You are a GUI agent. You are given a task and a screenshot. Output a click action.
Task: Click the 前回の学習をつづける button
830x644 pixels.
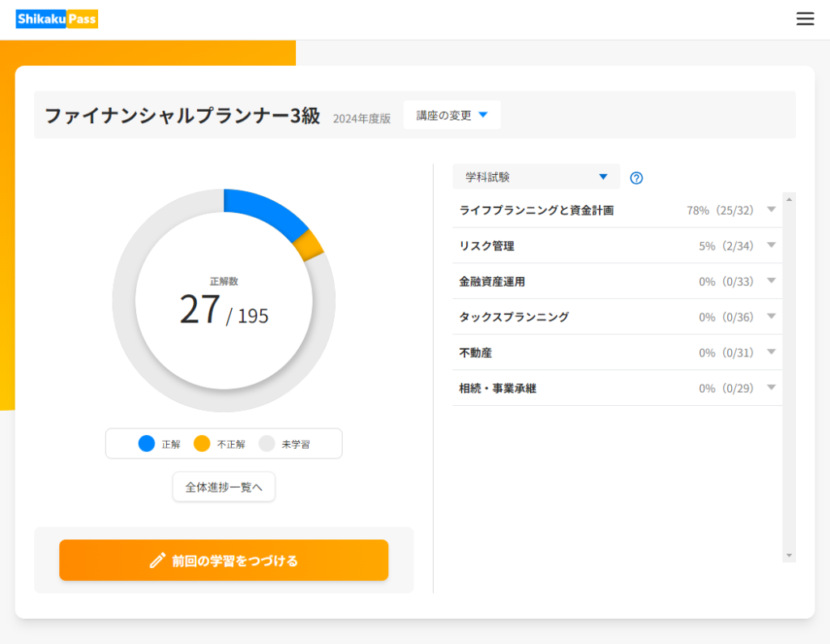pyautogui.click(x=224, y=561)
